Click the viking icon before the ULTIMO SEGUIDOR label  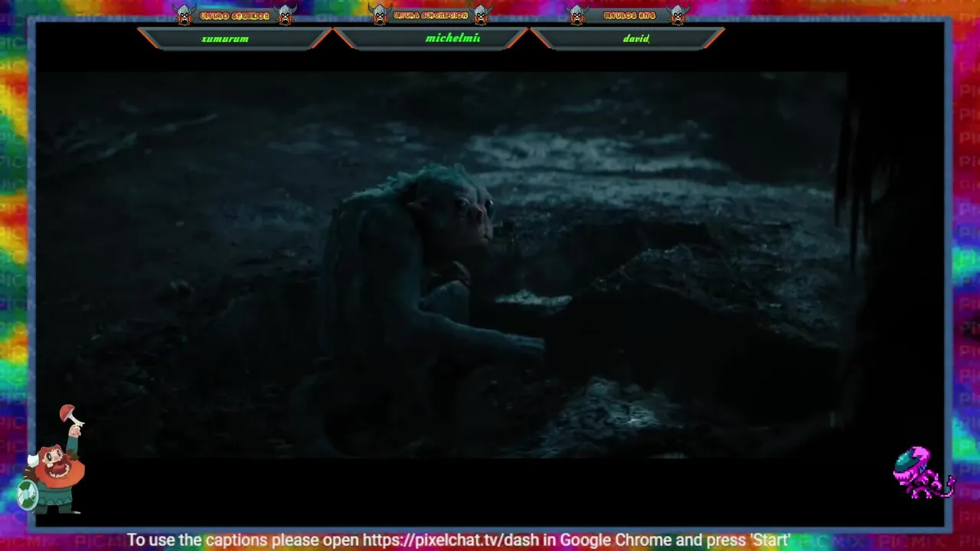(x=184, y=15)
